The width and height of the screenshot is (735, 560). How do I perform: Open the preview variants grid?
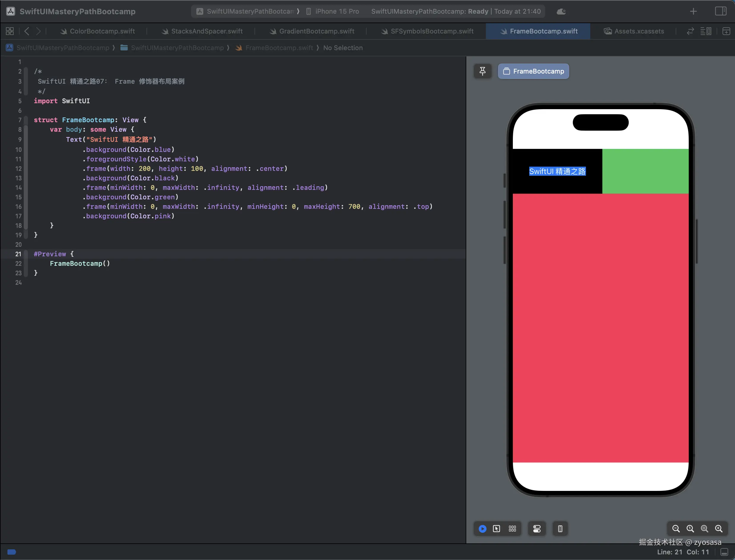512,529
